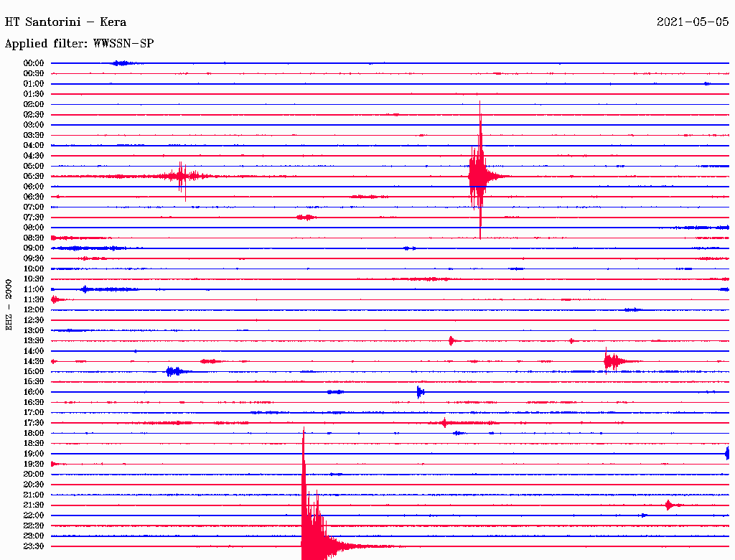
Task: Select the 04:30 time label
Action: 34,156
